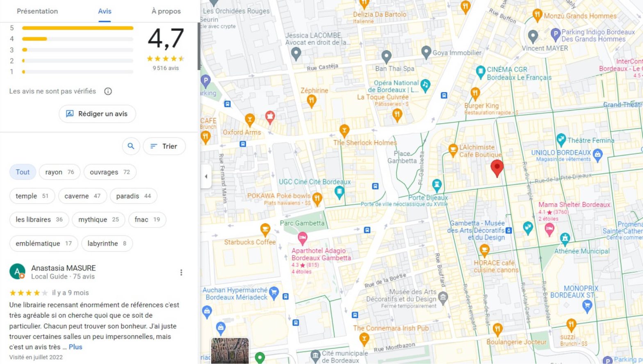The image size is (643, 364).
Task: Filter reviews by rayon
Action: pos(59,172)
